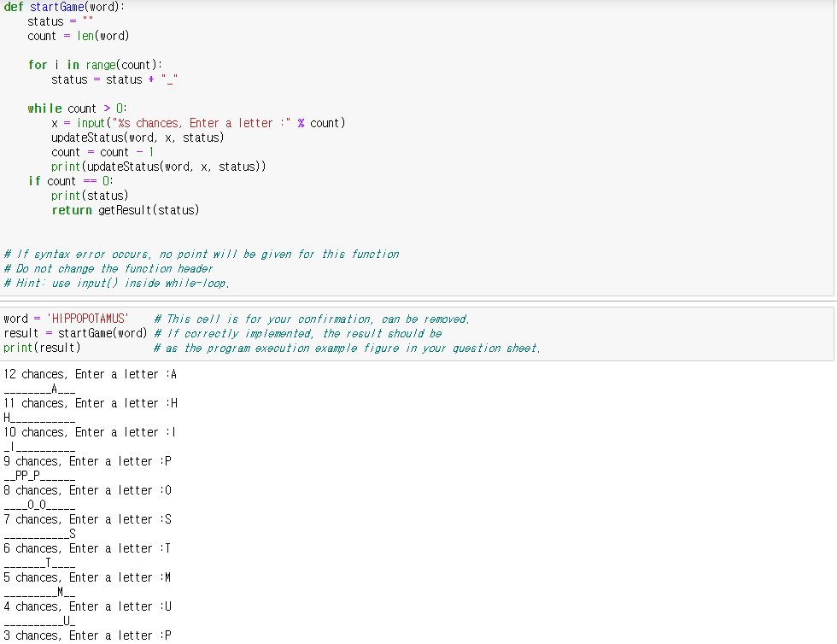Click output line '12 chances, Enter a letter :A'
837x644 pixels.
tap(91, 374)
